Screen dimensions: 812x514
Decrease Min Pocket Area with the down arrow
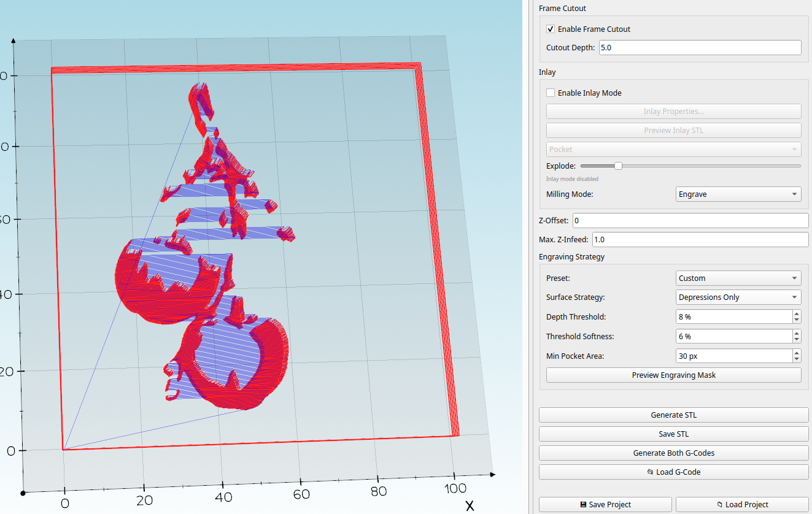click(796, 359)
